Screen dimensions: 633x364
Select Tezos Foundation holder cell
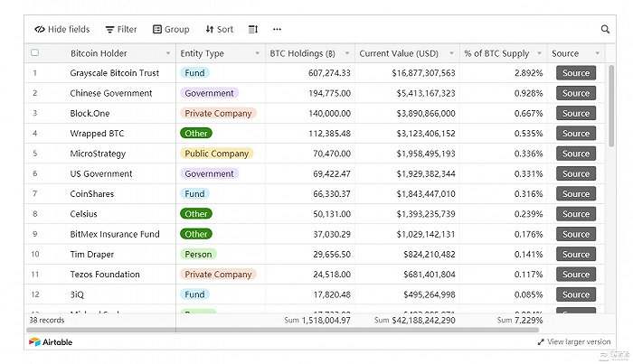pos(105,275)
